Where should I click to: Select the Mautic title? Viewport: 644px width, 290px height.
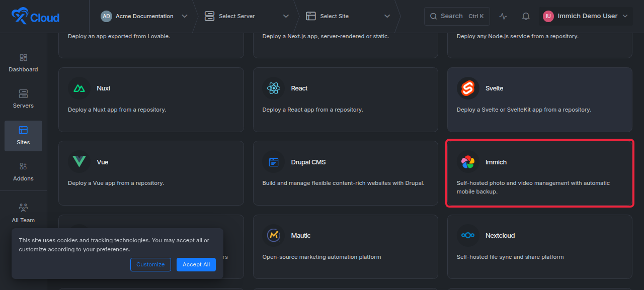pos(301,236)
